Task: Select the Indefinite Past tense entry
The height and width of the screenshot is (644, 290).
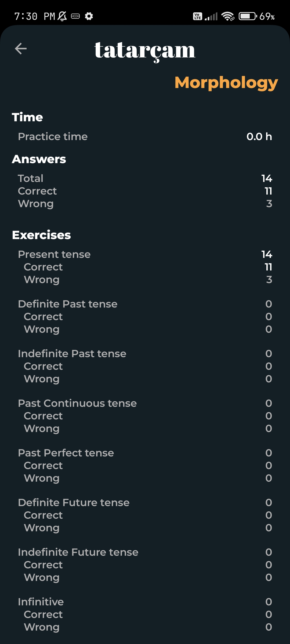Action: tap(72, 354)
